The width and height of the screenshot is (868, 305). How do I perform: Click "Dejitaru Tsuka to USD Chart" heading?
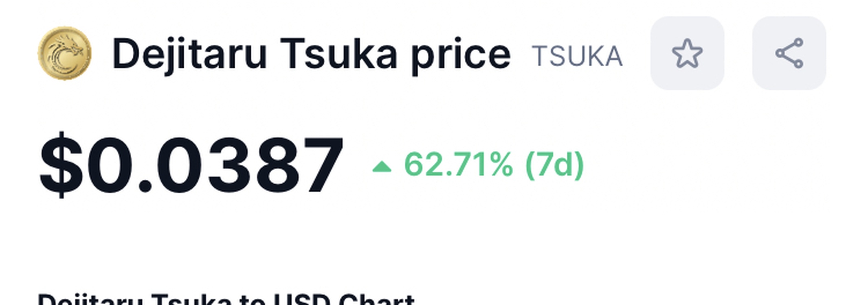pos(226,300)
